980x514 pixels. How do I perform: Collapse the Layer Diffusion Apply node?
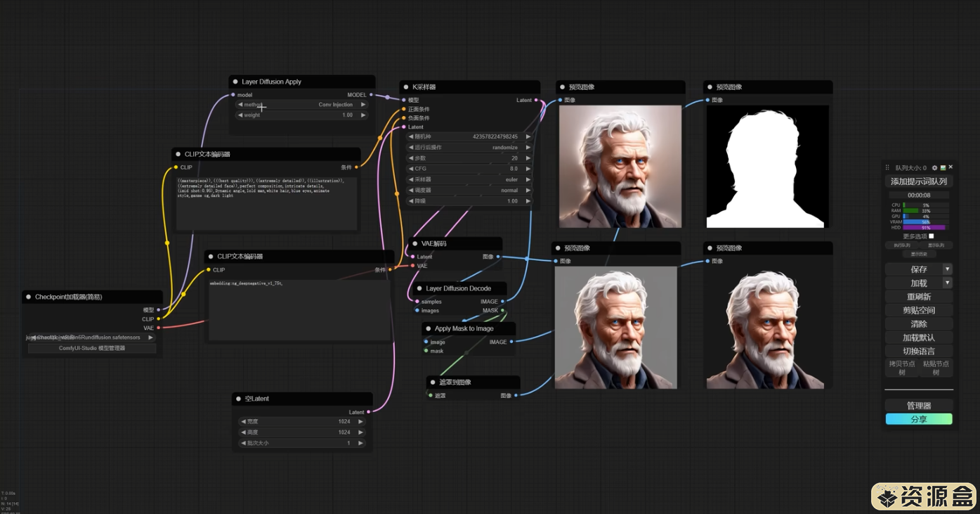coord(235,82)
